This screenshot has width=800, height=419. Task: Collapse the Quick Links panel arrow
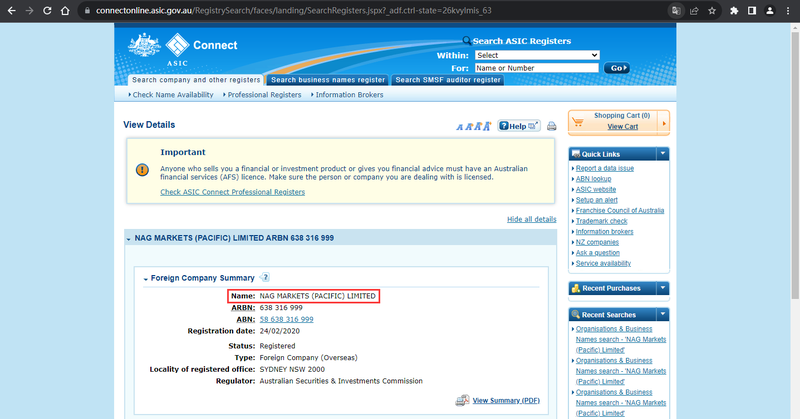(663, 154)
